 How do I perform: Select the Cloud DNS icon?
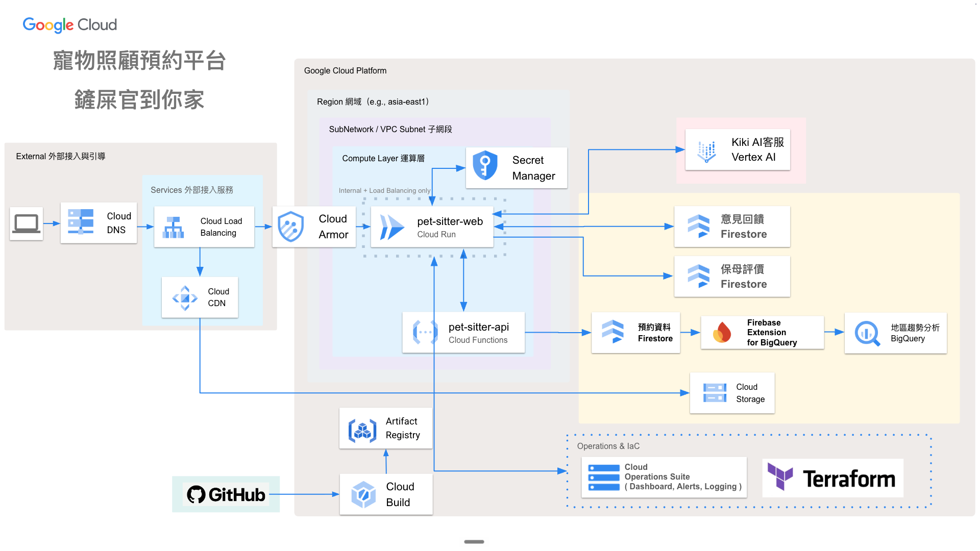click(x=81, y=222)
